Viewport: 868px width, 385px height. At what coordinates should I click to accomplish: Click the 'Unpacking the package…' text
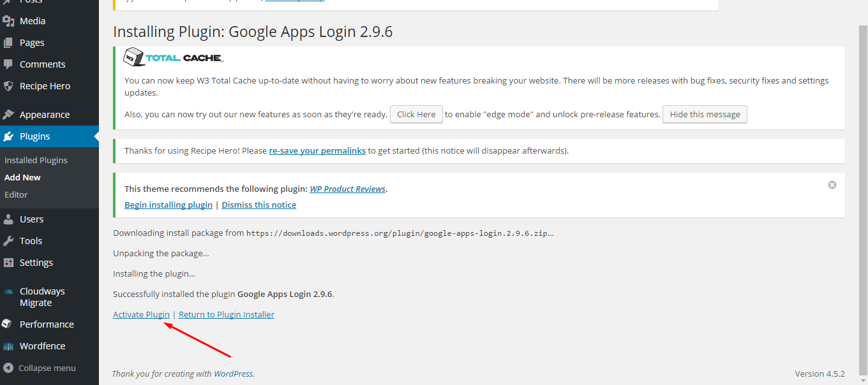pos(161,254)
